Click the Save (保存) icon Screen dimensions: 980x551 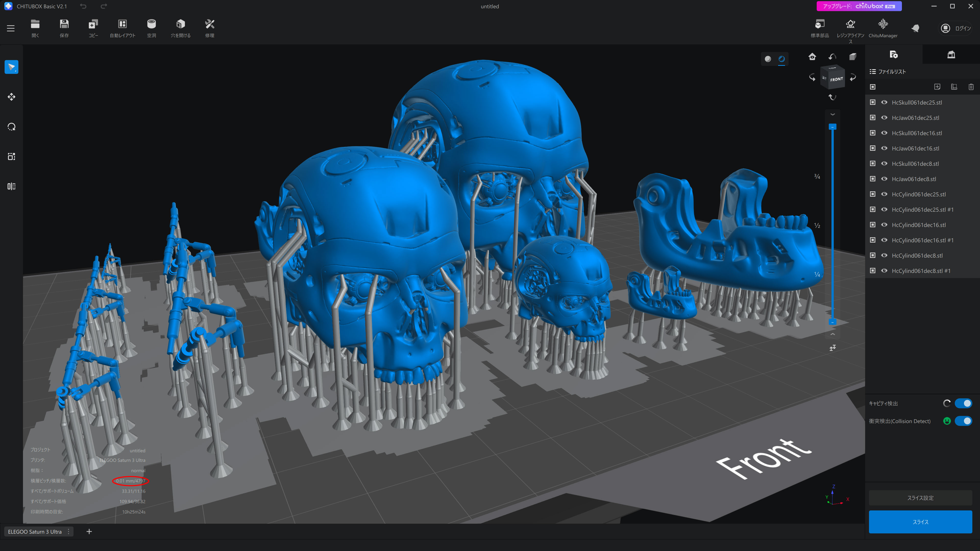click(64, 28)
